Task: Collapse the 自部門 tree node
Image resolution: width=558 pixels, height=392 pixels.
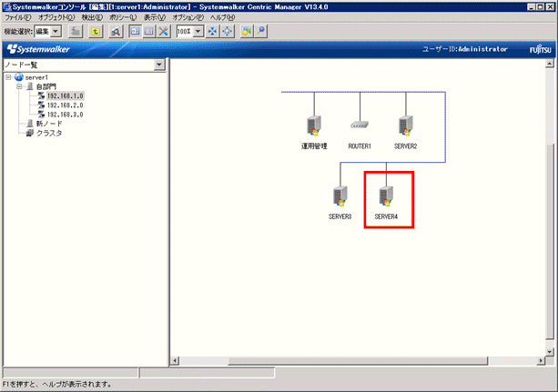Action: [x=20, y=86]
